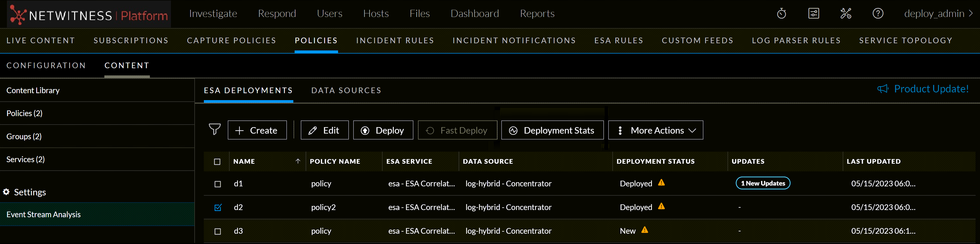Image resolution: width=980 pixels, height=244 pixels.
Task: Click the admin tools wrench icon
Action: click(846, 13)
